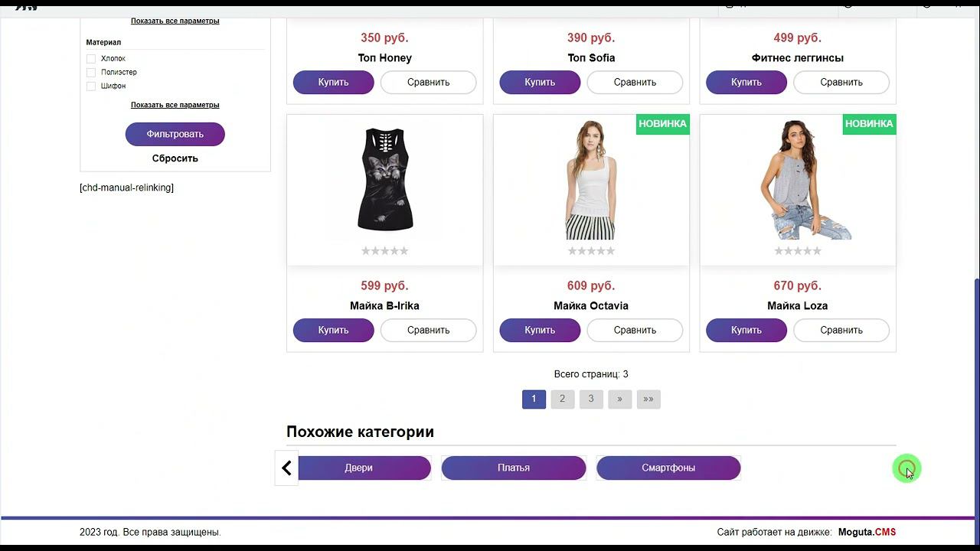Reset filters via Сбросить

tap(175, 158)
